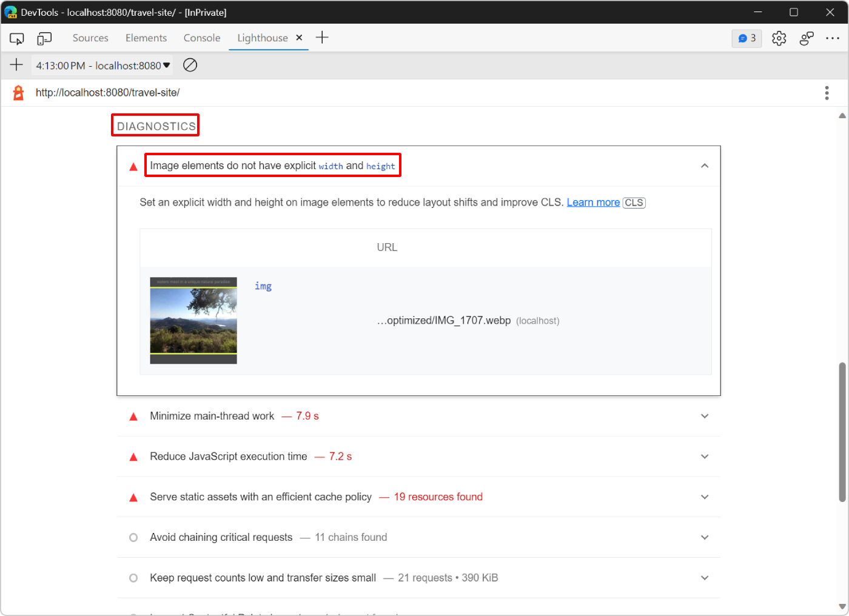Open the issues counter showing 3 messages
The width and height of the screenshot is (849, 616).
pos(747,38)
